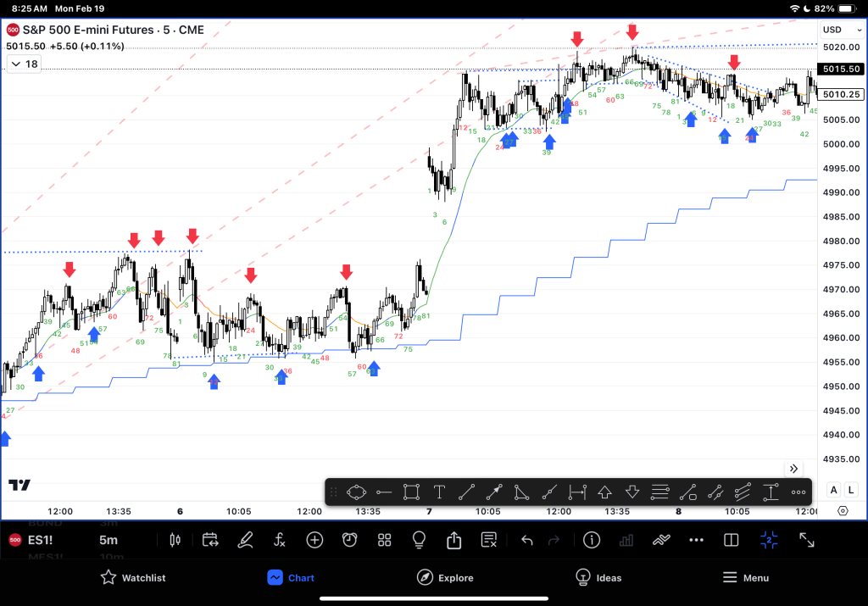This screenshot has height=606, width=868.
Task: Select the rectangle drawing tool
Action: (411, 492)
